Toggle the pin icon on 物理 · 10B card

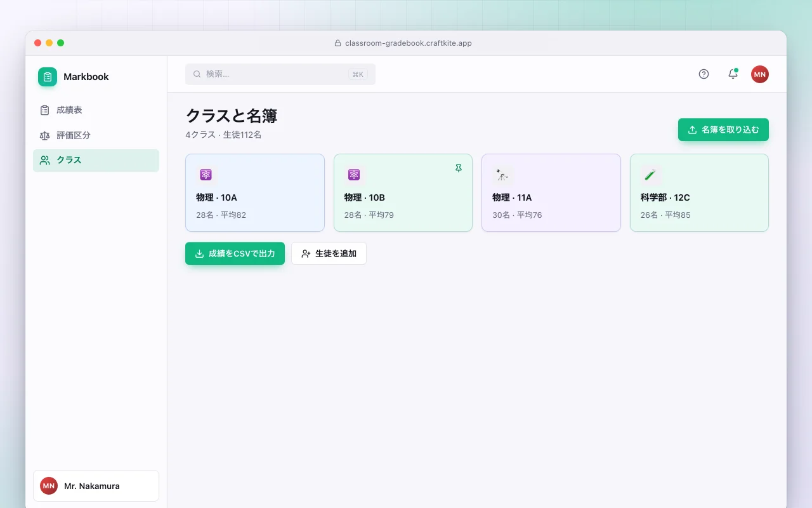point(459,168)
